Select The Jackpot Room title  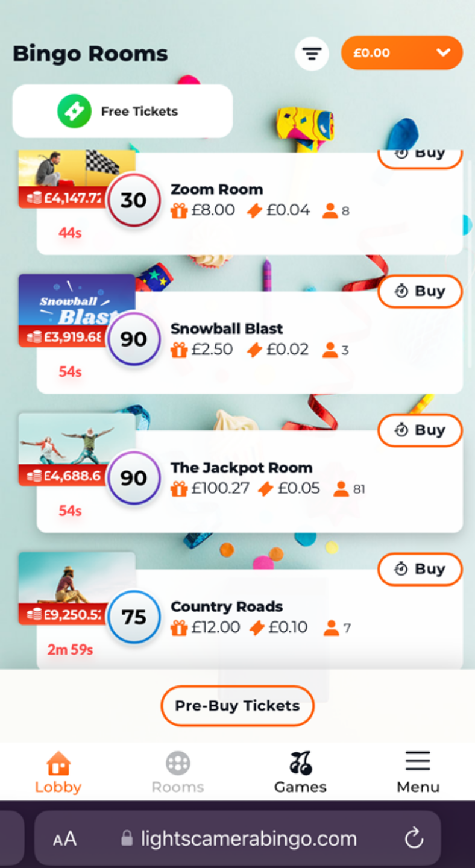pyautogui.click(x=241, y=468)
